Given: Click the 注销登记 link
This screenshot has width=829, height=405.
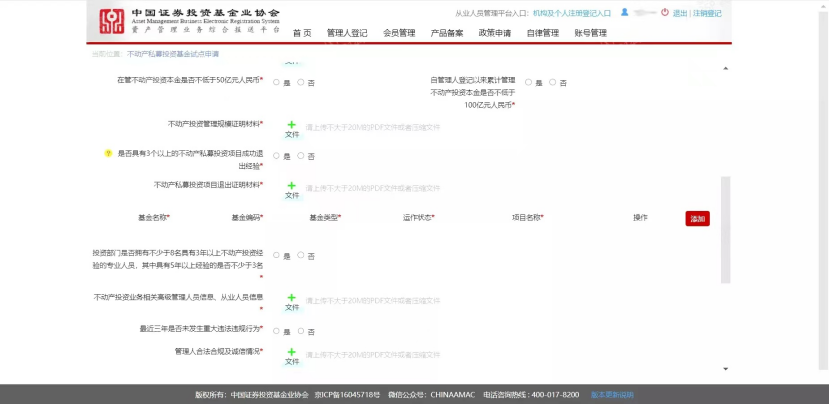Looking at the screenshot, I should pos(707,14).
